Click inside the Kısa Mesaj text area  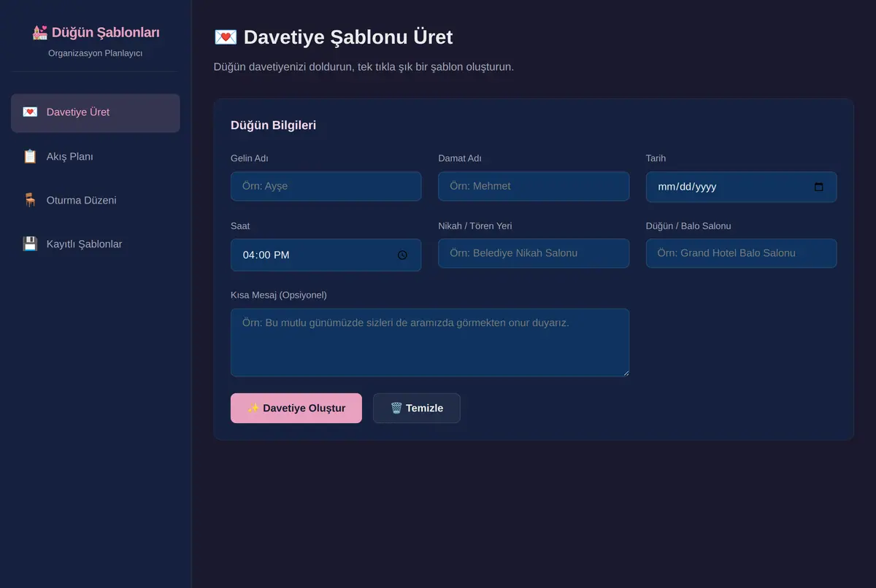(x=430, y=342)
